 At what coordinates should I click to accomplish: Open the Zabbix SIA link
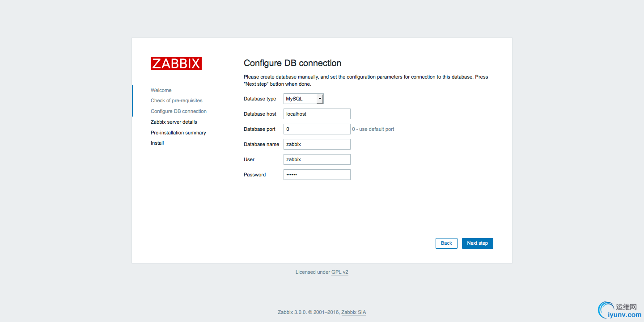click(354, 313)
